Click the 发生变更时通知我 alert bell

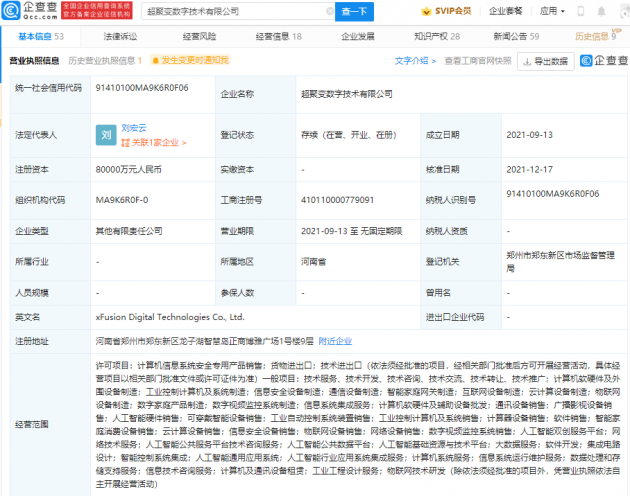190,60
